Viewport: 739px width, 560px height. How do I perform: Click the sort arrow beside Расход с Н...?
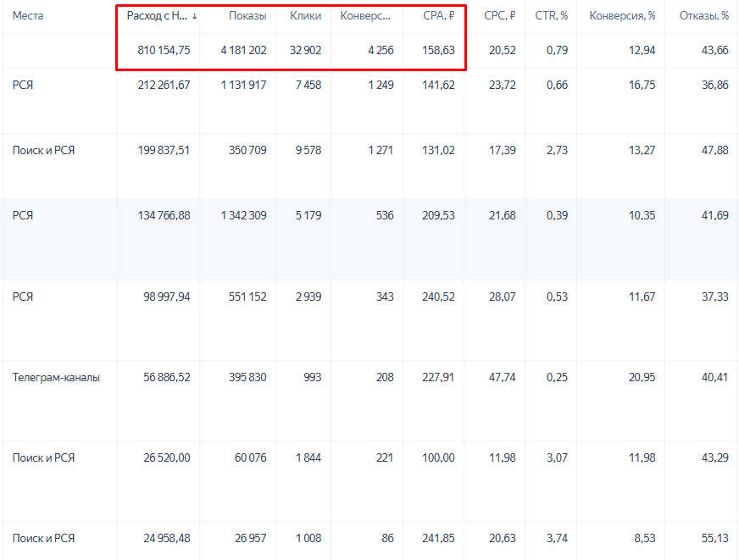coord(195,16)
